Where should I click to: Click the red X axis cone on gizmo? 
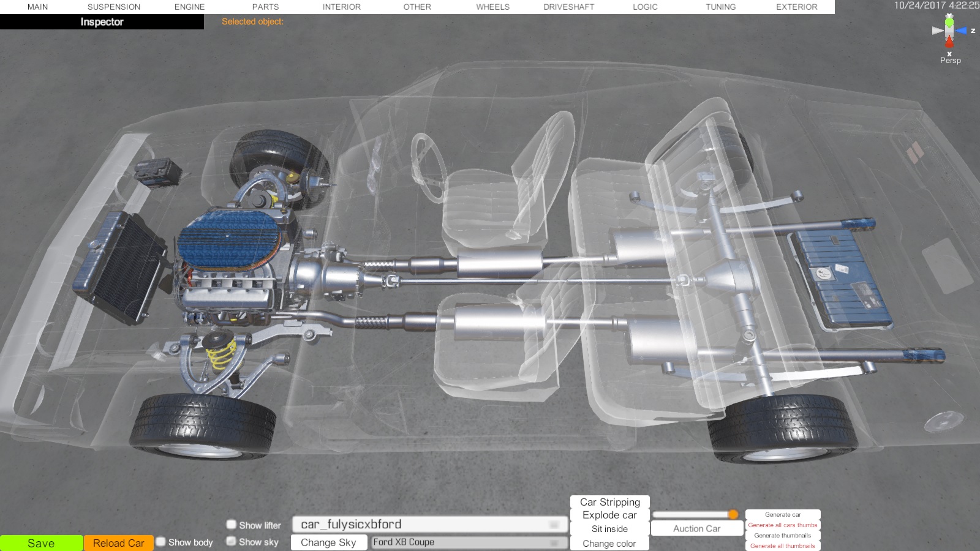(949, 42)
